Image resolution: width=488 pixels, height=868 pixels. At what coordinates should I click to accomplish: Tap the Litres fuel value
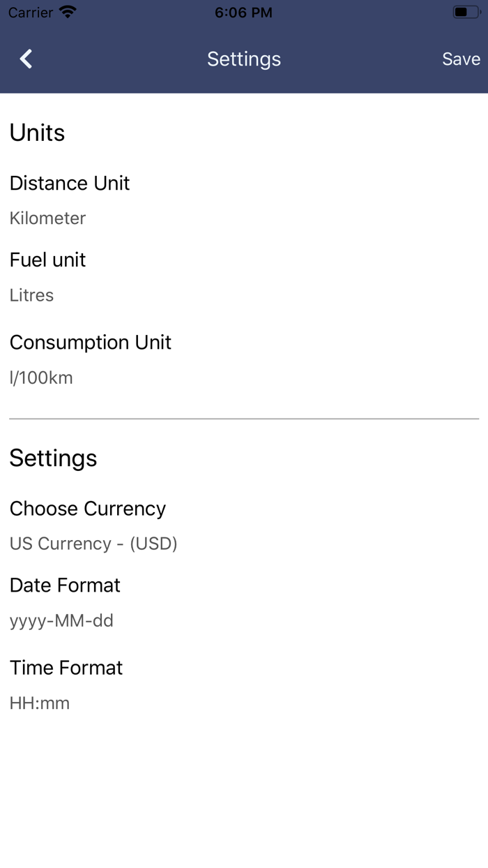pyautogui.click(x=31, y=295)
